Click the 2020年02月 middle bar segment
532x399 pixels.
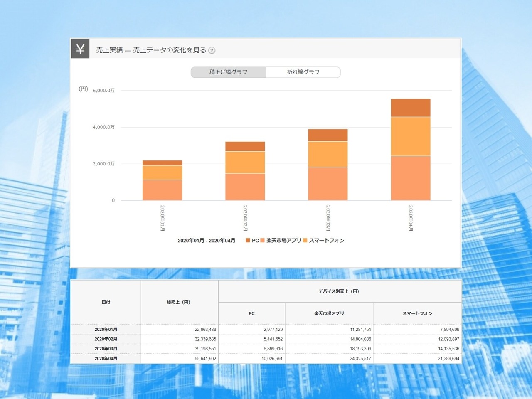[x=245, y=163]
